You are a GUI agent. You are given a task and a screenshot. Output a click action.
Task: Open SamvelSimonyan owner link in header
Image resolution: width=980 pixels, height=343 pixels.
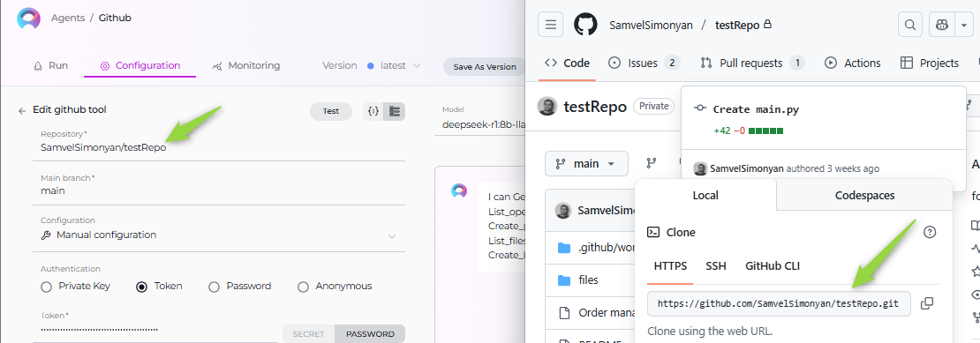tap(651, 25)
